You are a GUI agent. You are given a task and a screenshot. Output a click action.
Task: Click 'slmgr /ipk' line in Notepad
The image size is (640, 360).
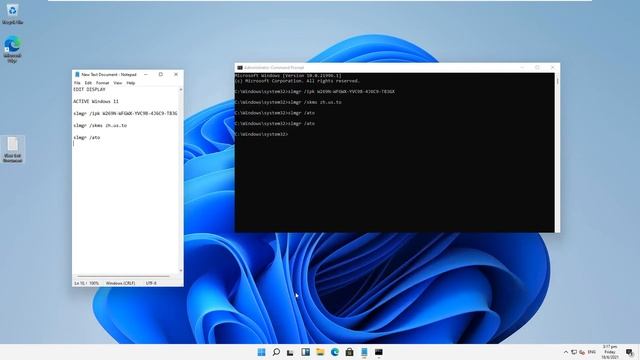coord(125,113)
